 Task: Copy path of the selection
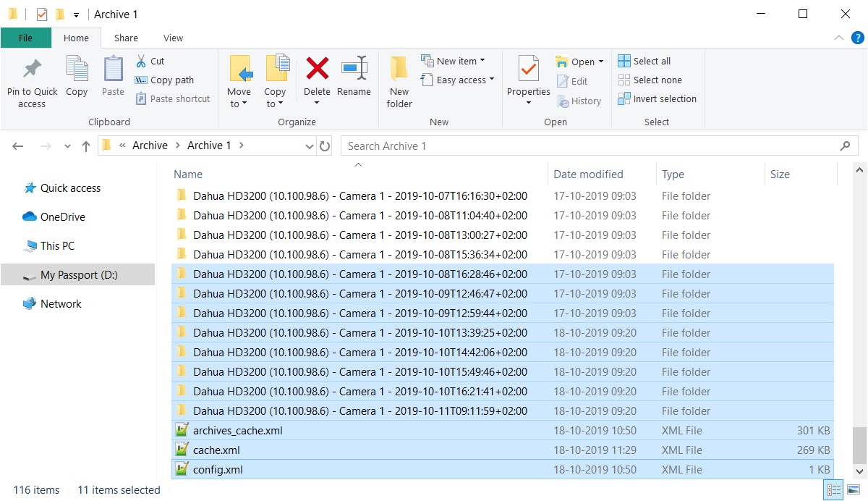tap(163, 81)
